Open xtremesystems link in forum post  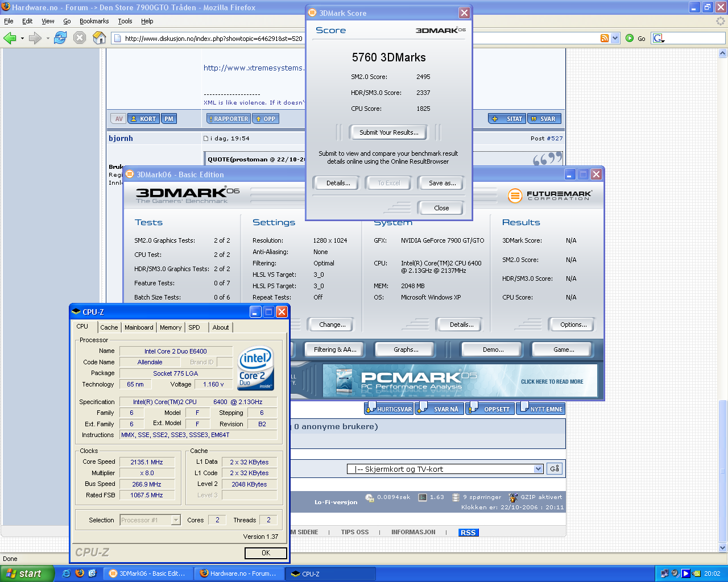coord(254,68)
